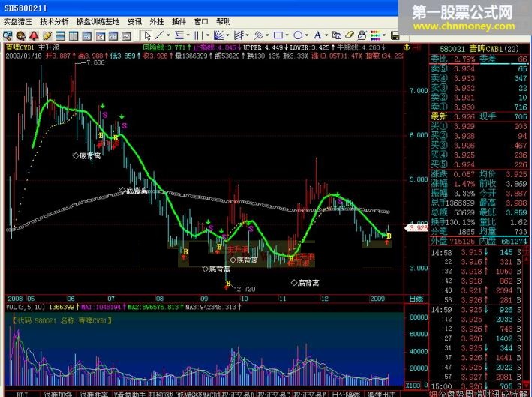Click the 买⑤ 3.924 order row
Image resolution: width=532 pixels, height=397 pixels.
pyautogui.click(x=479, y=165)
